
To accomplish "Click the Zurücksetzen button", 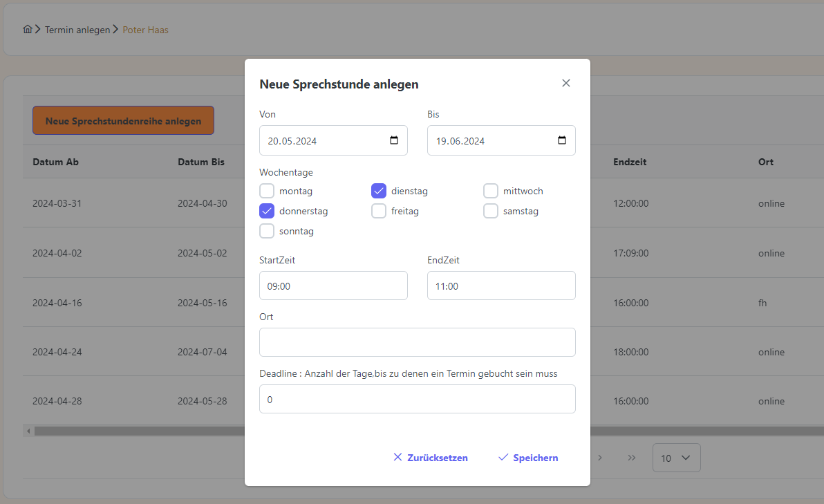I will pyautogui.click(x=431, y=458).
